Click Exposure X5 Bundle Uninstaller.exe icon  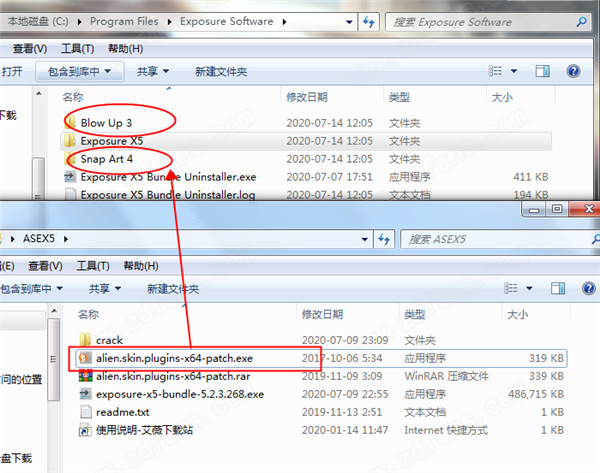click(70, 177)
